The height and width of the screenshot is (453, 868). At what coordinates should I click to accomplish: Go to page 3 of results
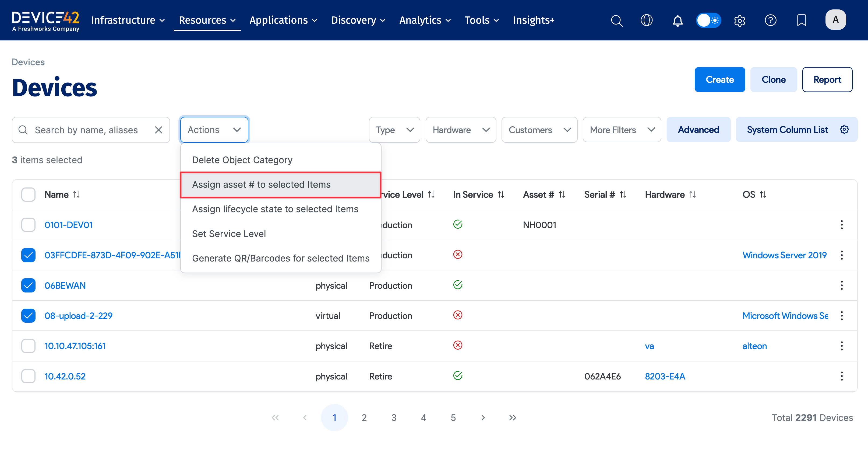click(394, 417)
